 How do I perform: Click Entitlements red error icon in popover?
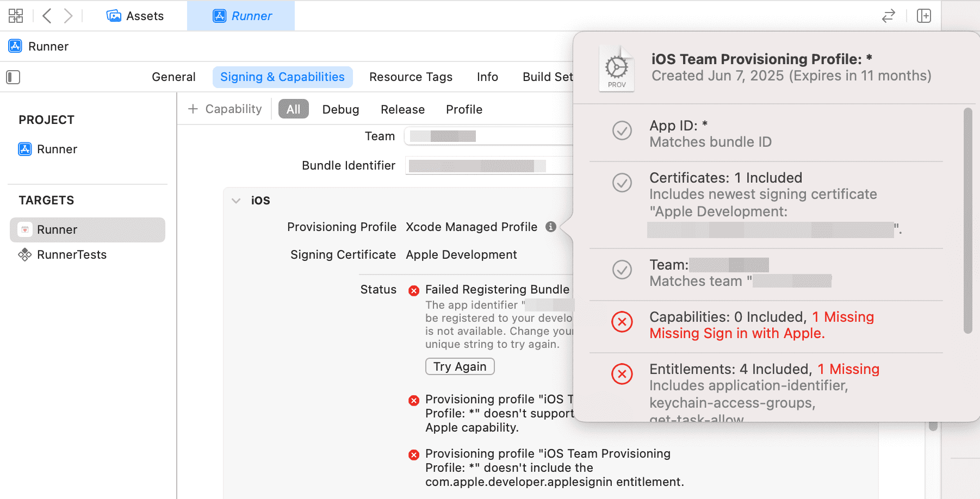click(x=622, y=374)
